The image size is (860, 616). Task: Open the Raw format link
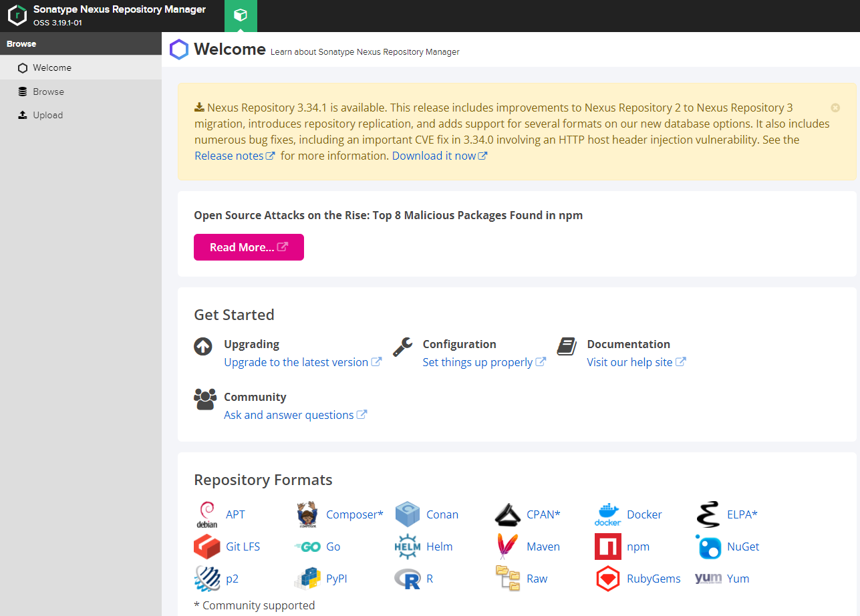click(x=537, y=579)
